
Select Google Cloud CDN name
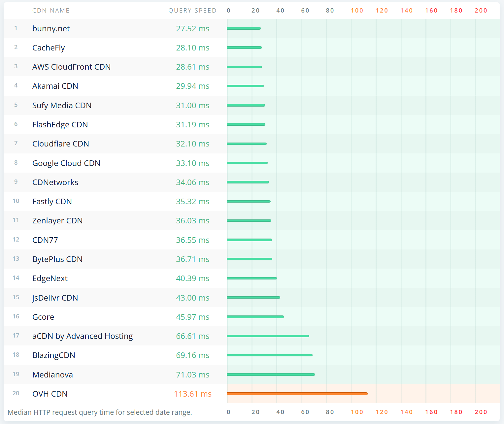[x=66, y=163]
